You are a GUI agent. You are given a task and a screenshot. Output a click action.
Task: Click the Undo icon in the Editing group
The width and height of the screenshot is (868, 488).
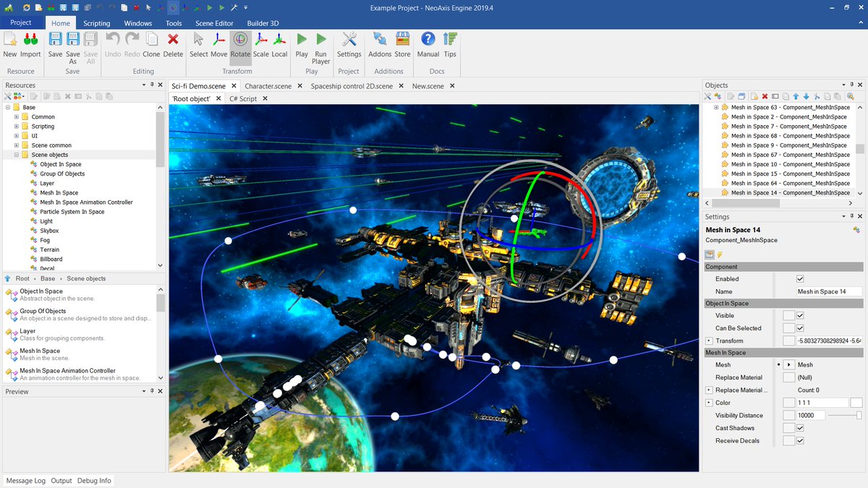pyautogui.click(x=113, y=40)
